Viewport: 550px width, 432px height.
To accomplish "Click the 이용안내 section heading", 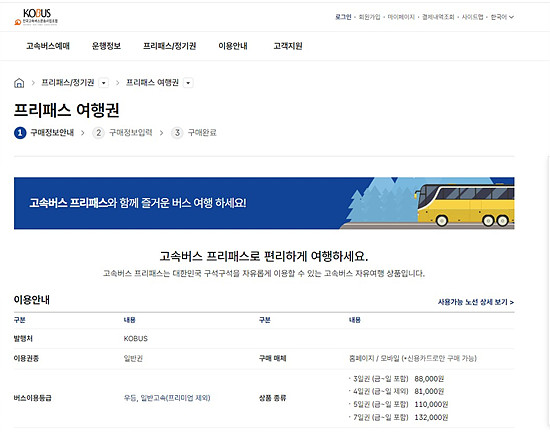I will tap(32, 300).
